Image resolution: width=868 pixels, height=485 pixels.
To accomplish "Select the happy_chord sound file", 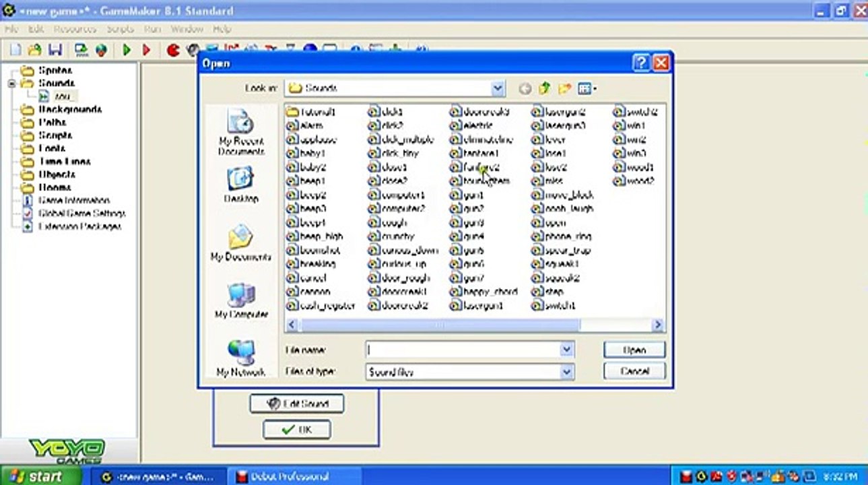I will click(x=483, y=292).
